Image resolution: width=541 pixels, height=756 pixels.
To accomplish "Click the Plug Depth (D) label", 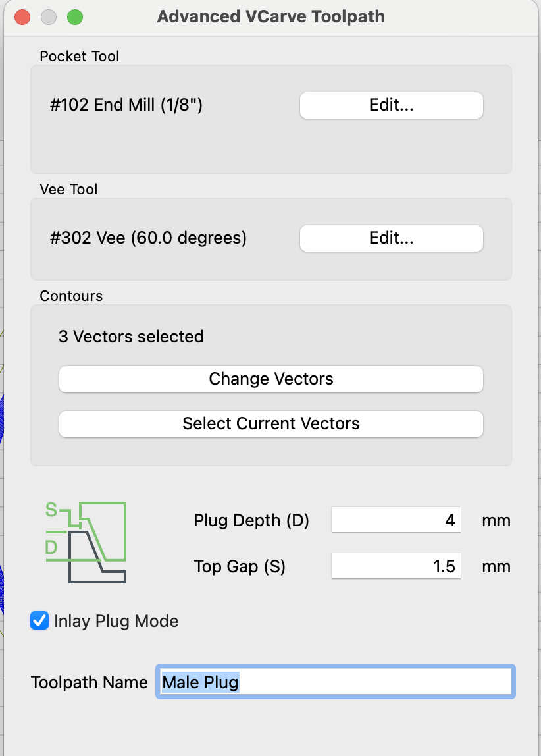I will [251, 521].
